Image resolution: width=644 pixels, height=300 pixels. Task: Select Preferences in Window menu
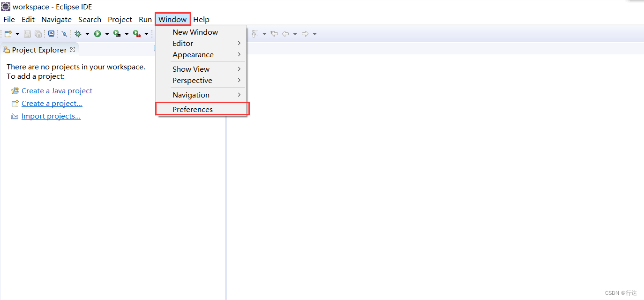click(x=202, y=109)
